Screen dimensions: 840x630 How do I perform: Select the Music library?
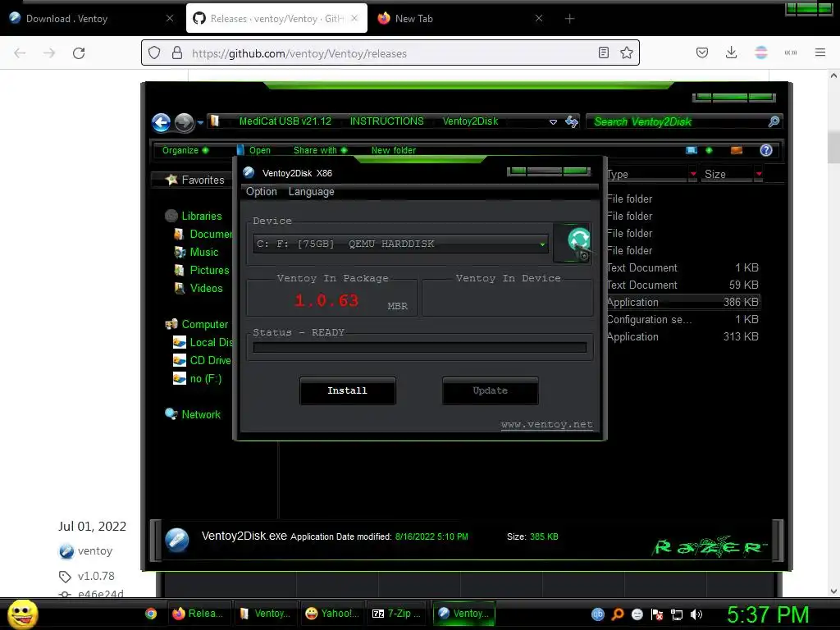[196, 252]
